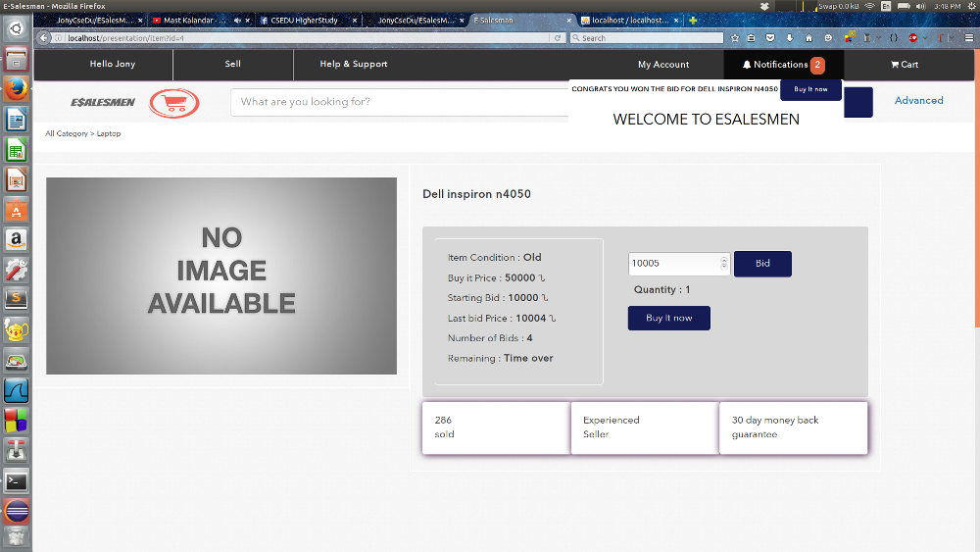Save the page to Pocket

click(770, 38)
